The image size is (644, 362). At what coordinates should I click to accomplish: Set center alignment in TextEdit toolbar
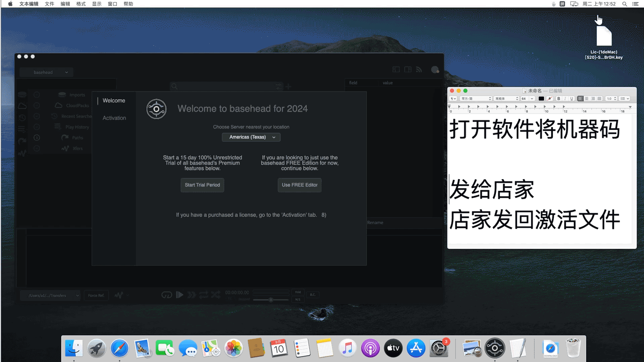(586, 99)
